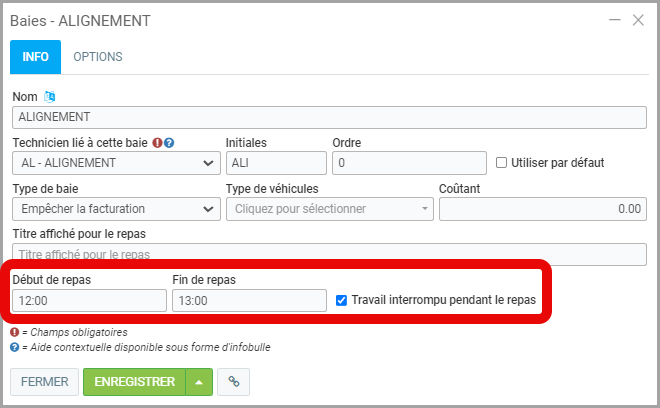Select the Ordre number field
Image resolution: width=660 pixels, height=408 pixels.
pyautogui.click(x=410, y=163)
